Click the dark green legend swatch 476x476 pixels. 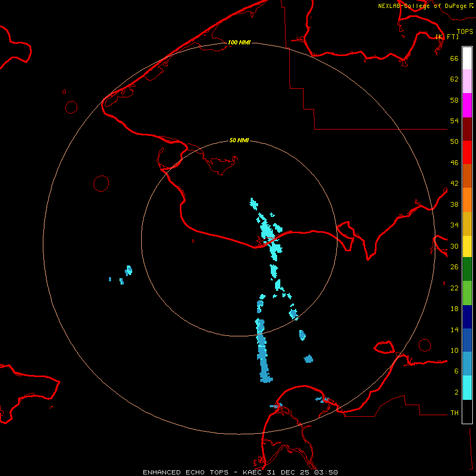coord(467,269)
